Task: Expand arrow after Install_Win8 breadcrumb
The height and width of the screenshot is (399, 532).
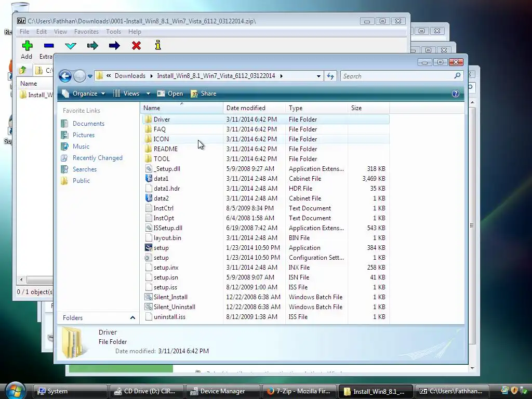Action: coord(281,76)
